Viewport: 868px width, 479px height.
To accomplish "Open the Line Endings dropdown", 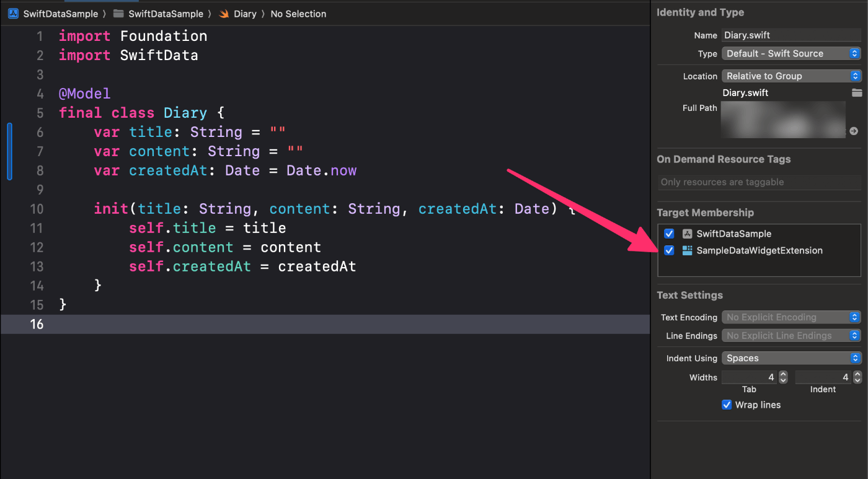I will tap(791, 336).
